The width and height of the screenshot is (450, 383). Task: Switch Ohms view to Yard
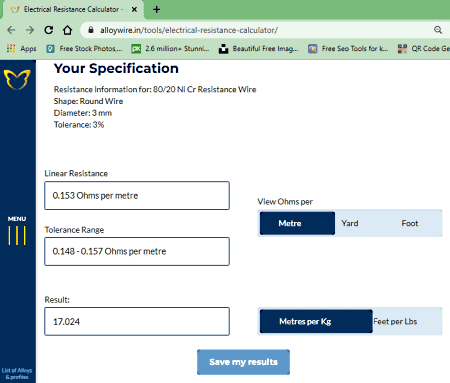(x=350, y=223)
